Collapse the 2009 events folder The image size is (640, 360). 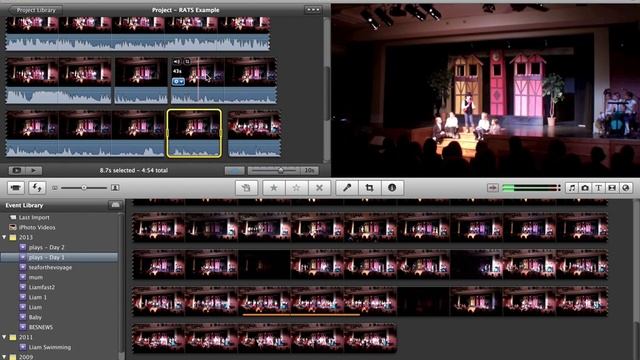point(4,356)
